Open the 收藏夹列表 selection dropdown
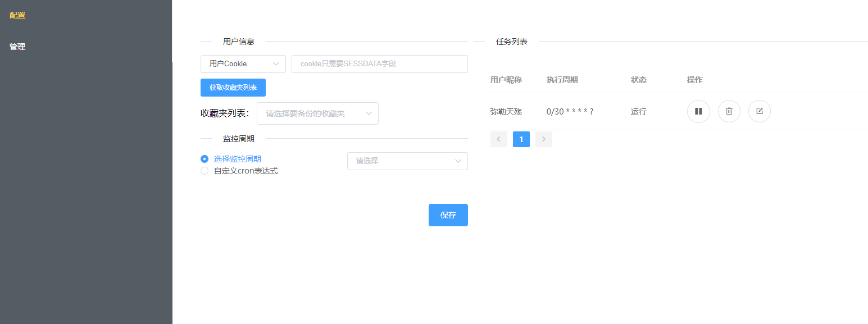This screenshot has width=868, height=324. [317, 113]
